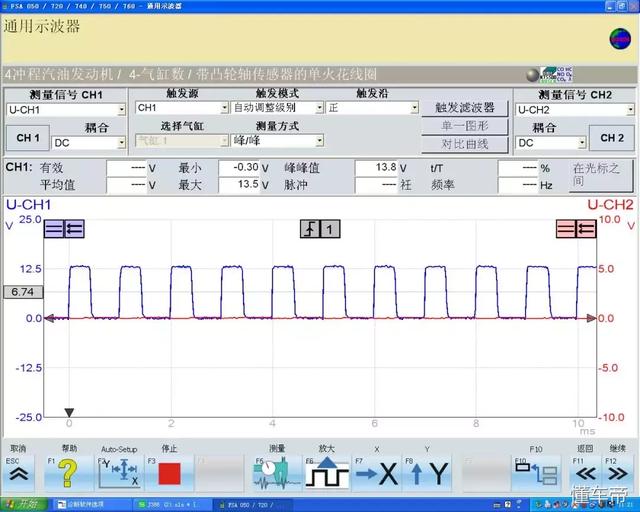Switch to the J386 xls taskbar item
Viewport: 640px width, 512px height.
(171, 505)
